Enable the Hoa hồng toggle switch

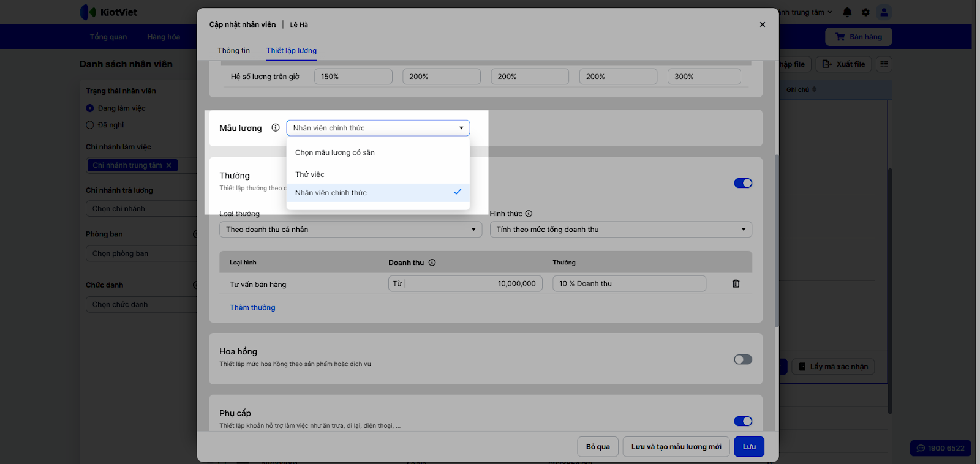(742, 359)
